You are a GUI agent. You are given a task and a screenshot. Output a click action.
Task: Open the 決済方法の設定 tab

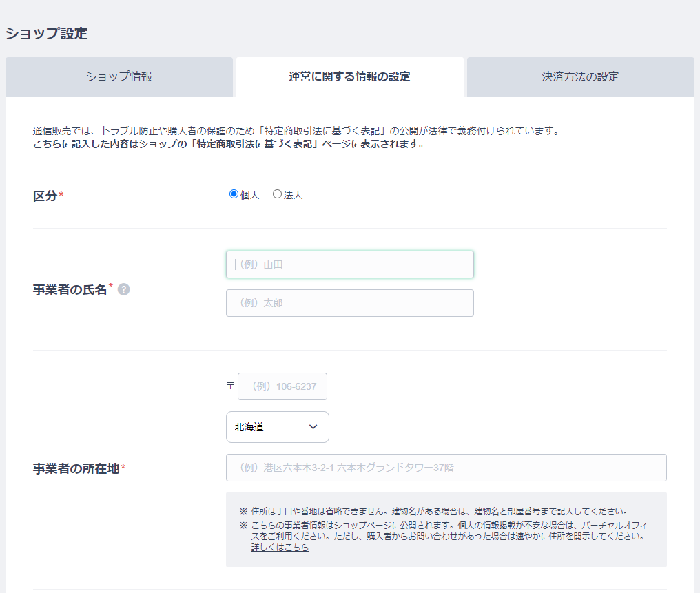pos(580,76)
